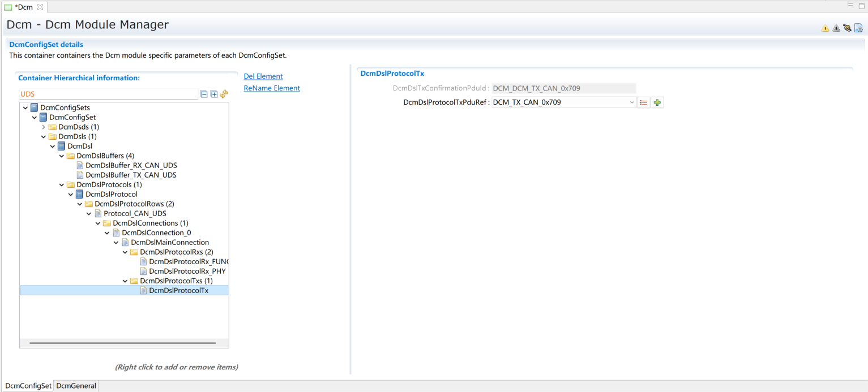Screen dimensions: 868x392
Task: Click the Del Element link
Action: pyautogui.click(x=263, y=76)
